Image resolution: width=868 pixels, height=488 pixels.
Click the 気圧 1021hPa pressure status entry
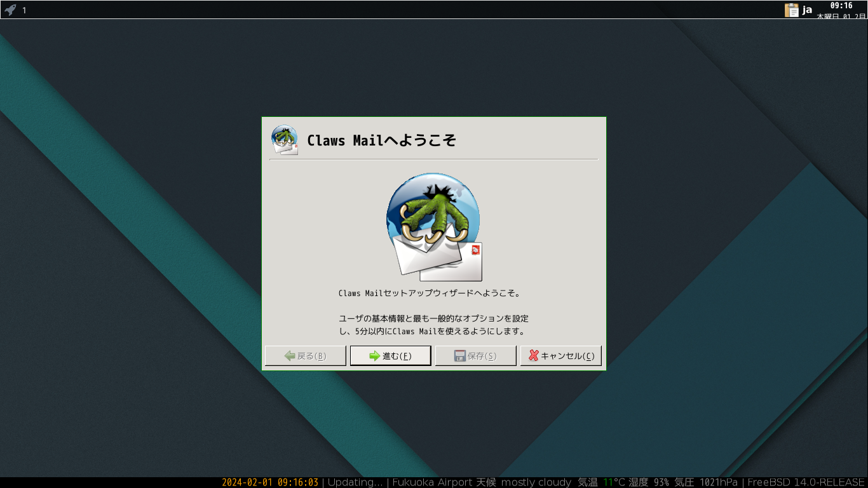[x=706, y=482]
